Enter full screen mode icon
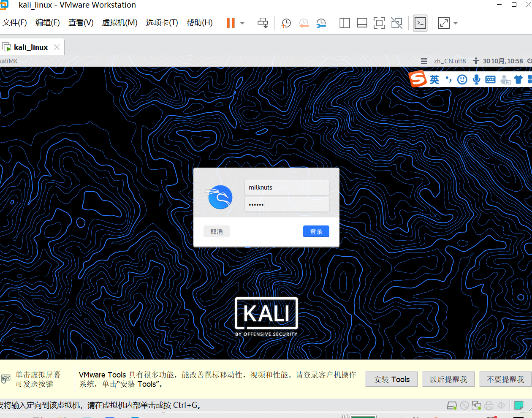 [x=379, y=23]
